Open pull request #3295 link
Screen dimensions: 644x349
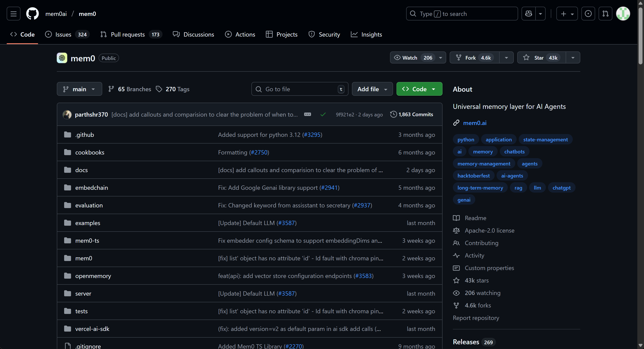(312, 135)
